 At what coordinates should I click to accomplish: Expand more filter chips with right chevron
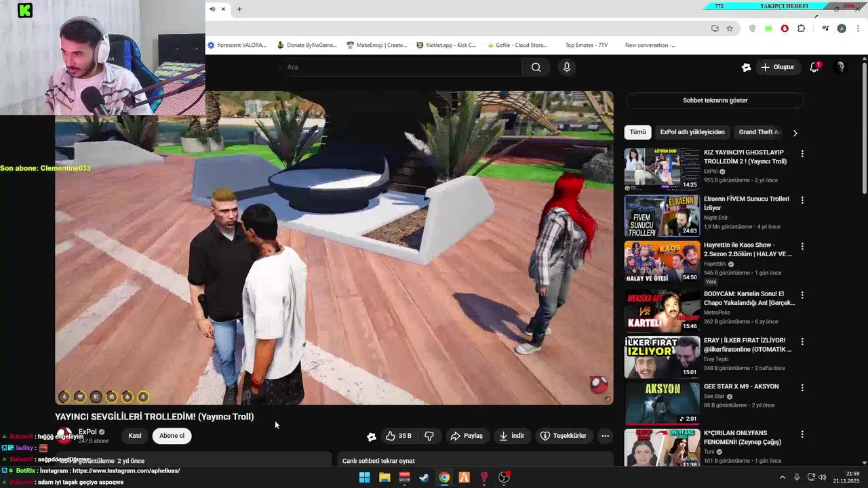(x=795, y=133)
